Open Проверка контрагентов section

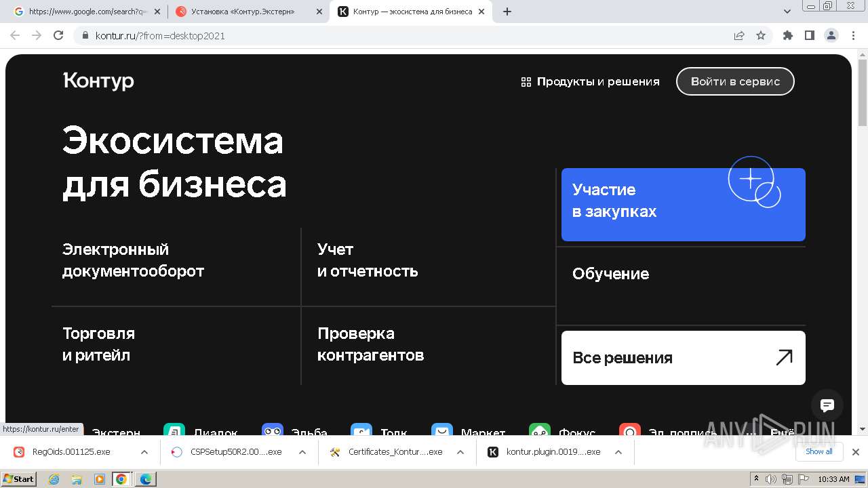(x=371, y=344)
